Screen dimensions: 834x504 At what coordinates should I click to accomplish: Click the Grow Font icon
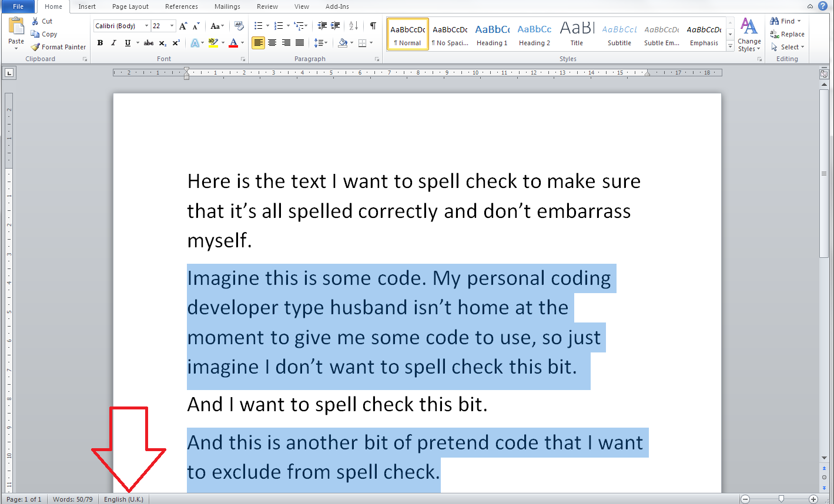[183, 26]
